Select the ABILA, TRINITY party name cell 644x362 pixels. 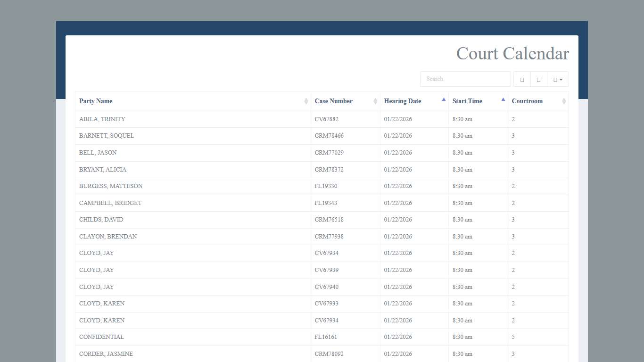point(102,119)
